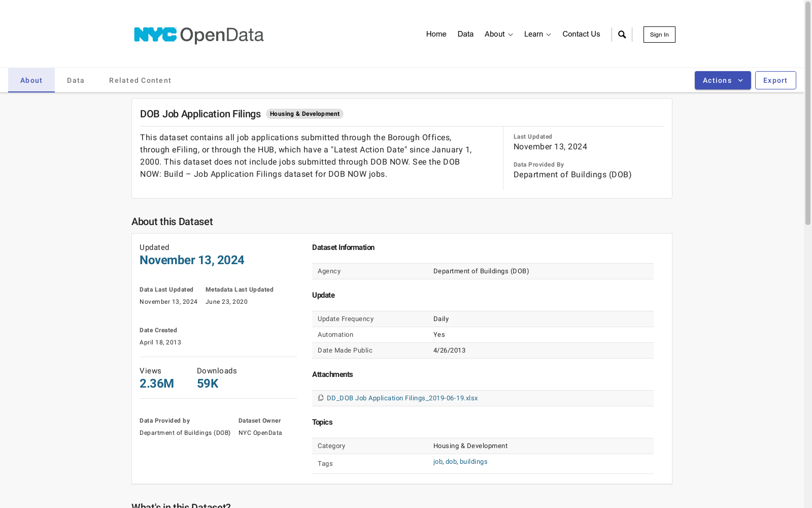This screenshot has width=812, height=508.
Task: Click the About this Dataset heading
Action: pyautogui.click(x=172, y=221)
